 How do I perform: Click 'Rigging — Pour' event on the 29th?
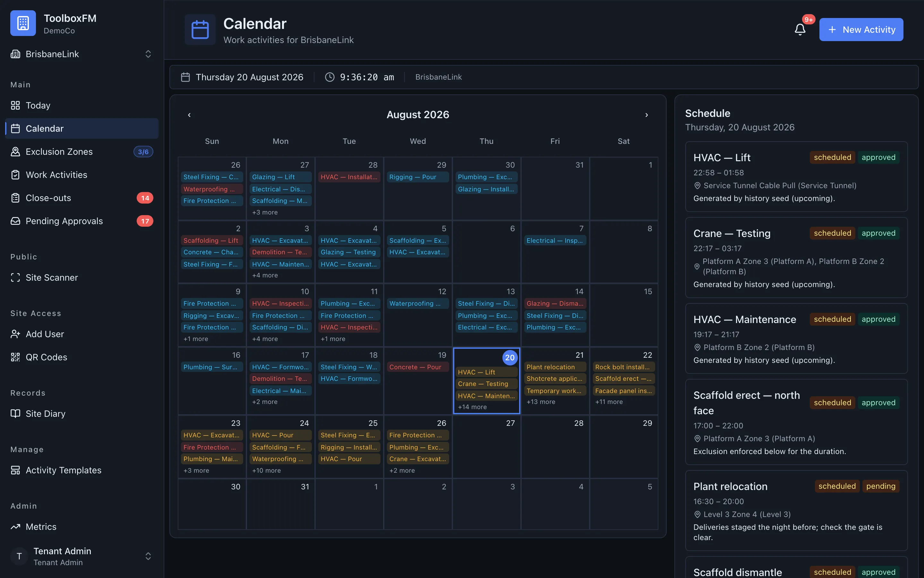(418, 177)
